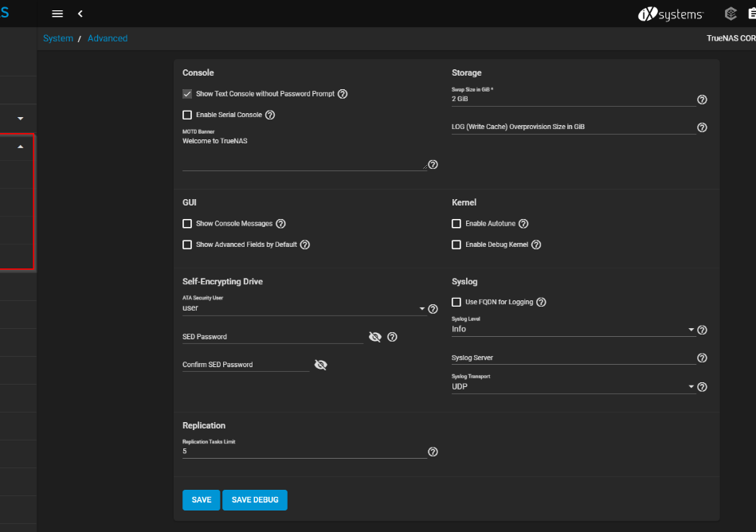Image resolution: width=756 pixels, height=532 pixels.
Task: Open the iXsystems logo link
Action: click(671, 14)
